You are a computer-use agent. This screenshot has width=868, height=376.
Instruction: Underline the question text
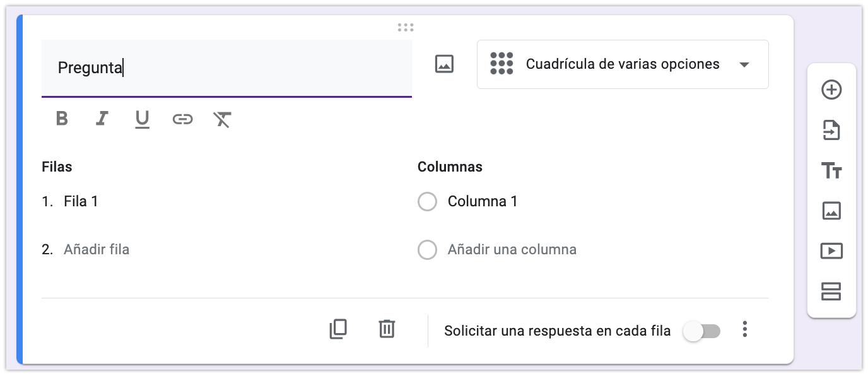(x=142, y=119)
